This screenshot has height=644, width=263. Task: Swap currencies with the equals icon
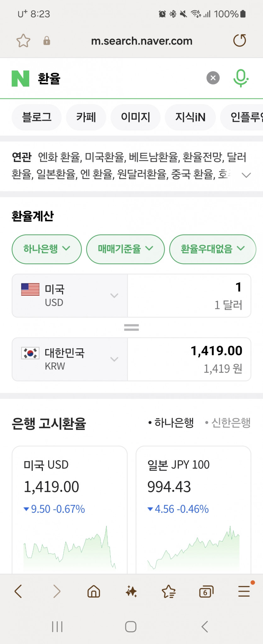tap(131, 328)
